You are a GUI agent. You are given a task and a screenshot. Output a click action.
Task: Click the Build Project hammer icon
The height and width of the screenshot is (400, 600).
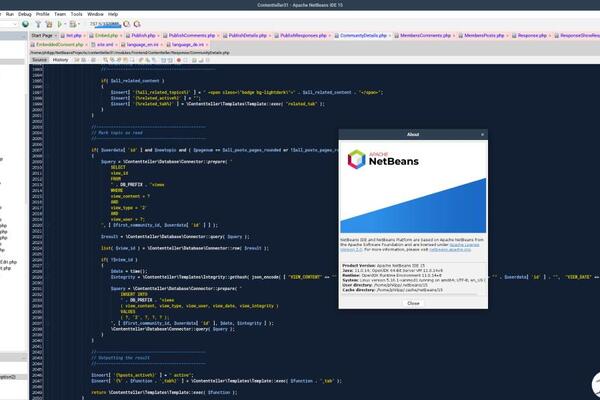[38, 24]
